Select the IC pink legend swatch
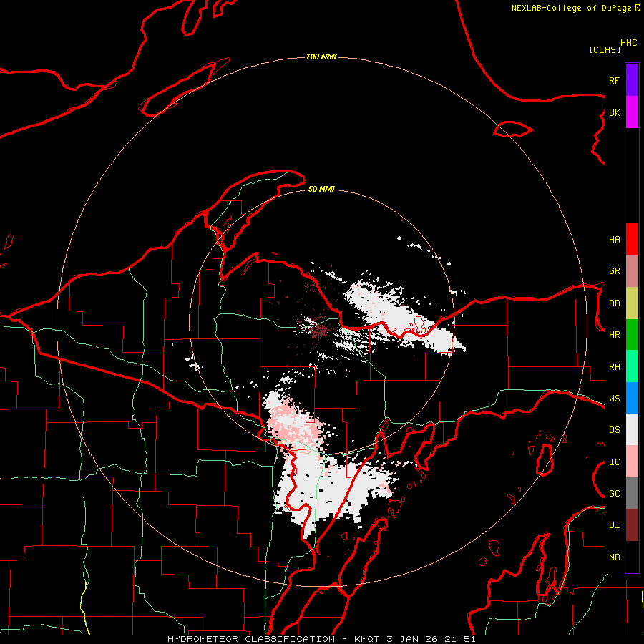The height and width of the screenshot is (644, 644). 632,462
